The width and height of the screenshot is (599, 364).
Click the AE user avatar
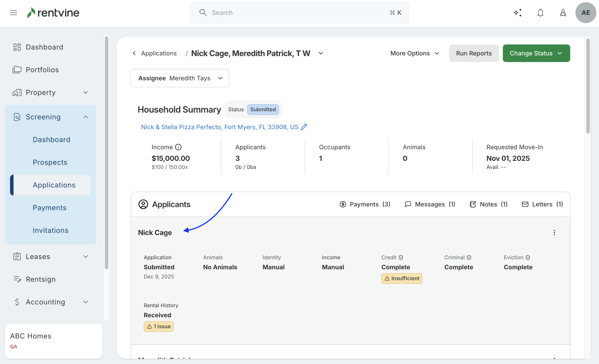point(586,13)
